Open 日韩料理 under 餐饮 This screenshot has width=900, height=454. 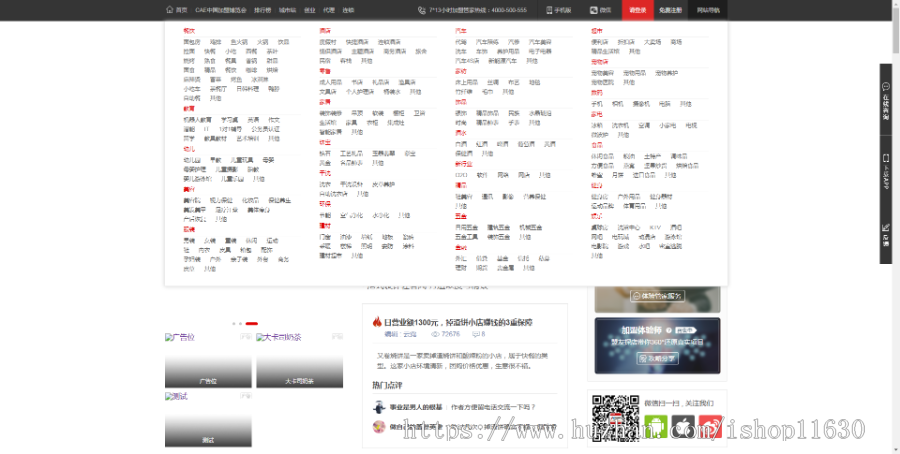coord(248,89)
